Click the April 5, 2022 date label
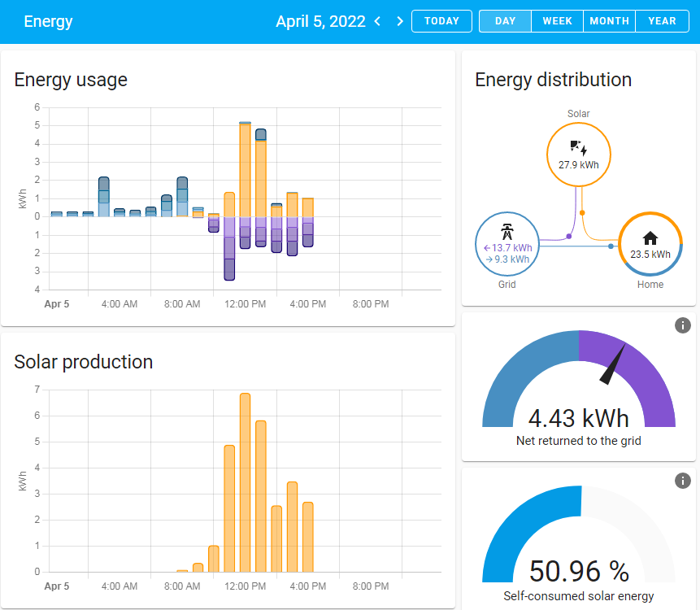 tap(320, 21)
